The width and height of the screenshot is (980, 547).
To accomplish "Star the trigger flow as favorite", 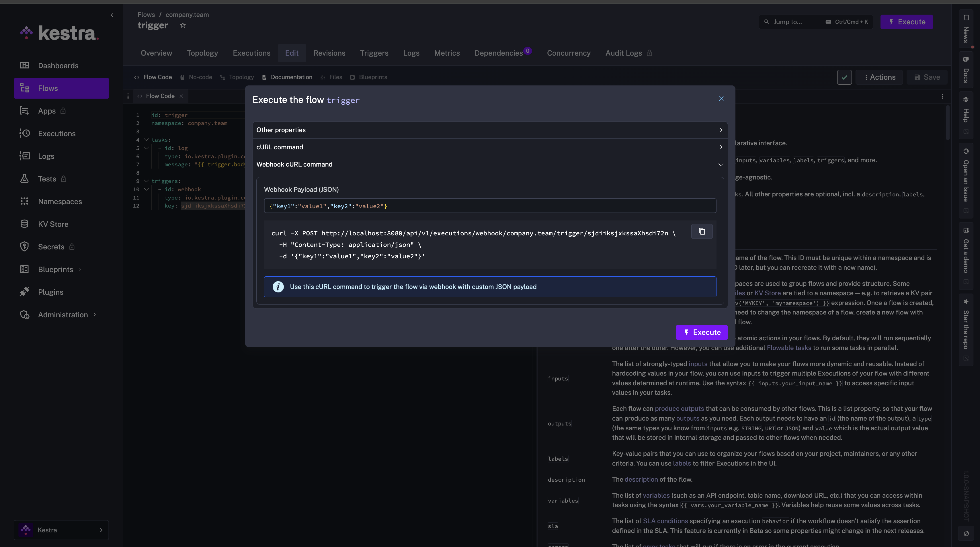I will [182, 25].
